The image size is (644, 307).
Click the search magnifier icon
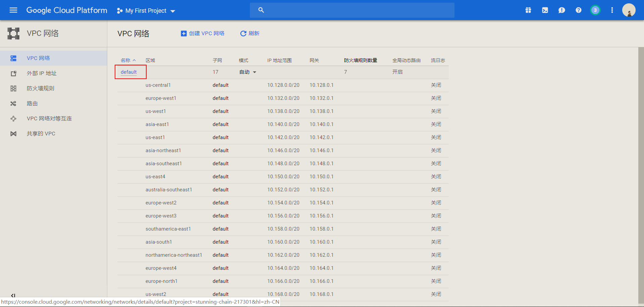click(261, 10)
